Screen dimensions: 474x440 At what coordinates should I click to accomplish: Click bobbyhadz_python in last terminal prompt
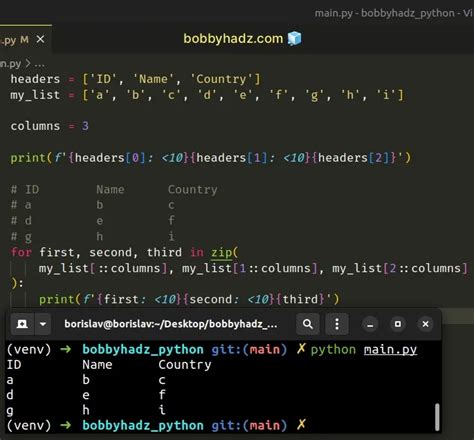click(x=143, y=426)
